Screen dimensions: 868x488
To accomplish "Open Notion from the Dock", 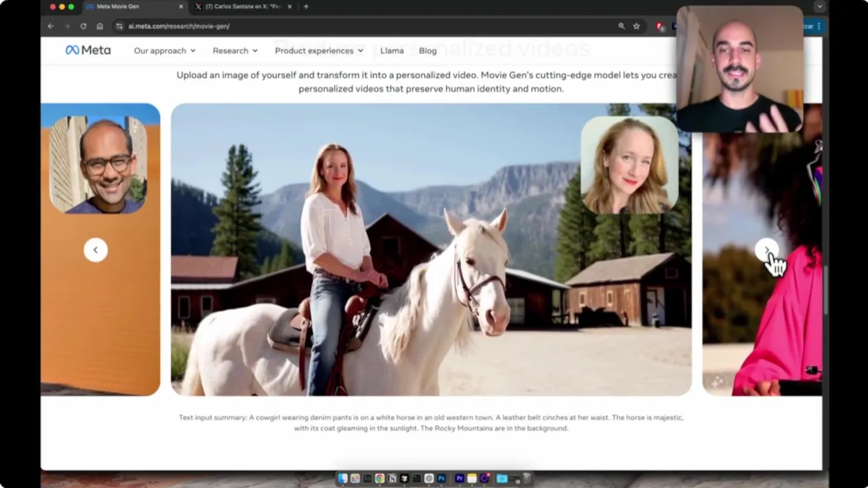I will point(392,479).
